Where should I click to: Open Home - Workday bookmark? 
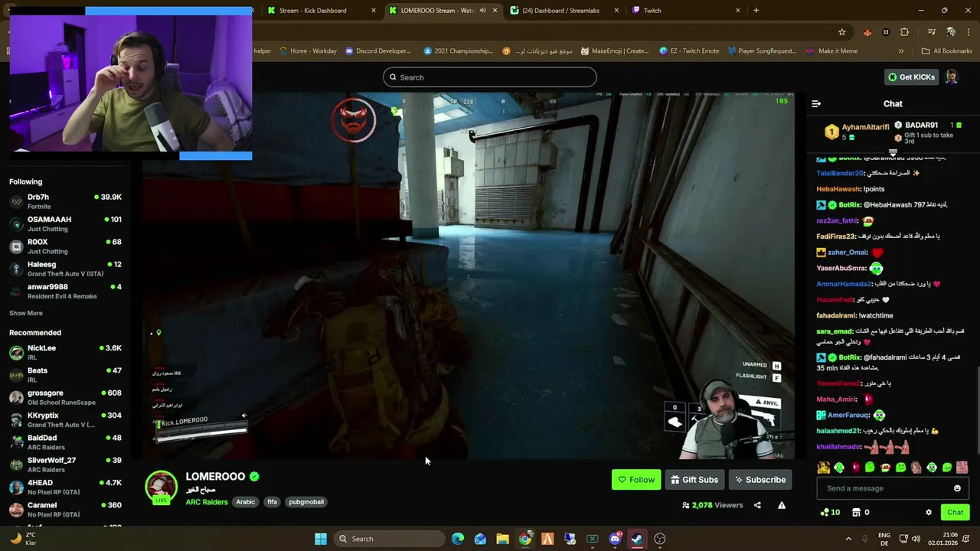(x=308, y=51)
